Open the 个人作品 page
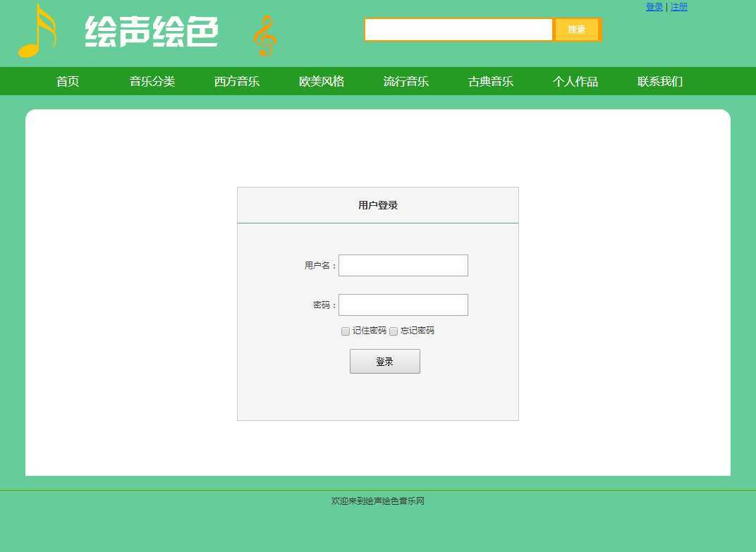Image resolution: width=756 pixels, height=552 pixels. pyautogui.click(x=575, y=81)
